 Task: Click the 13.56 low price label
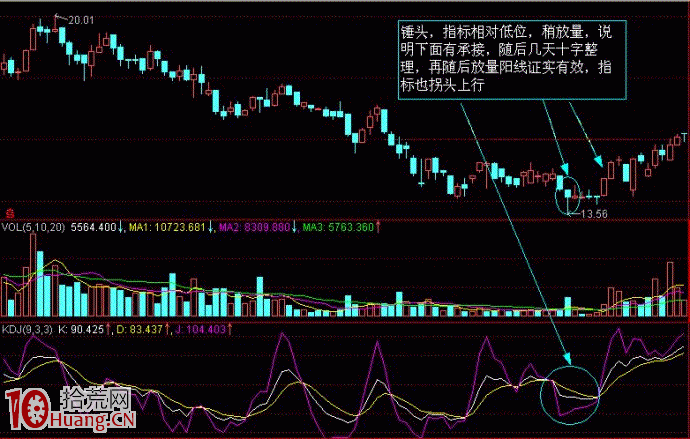coord(594,214)
